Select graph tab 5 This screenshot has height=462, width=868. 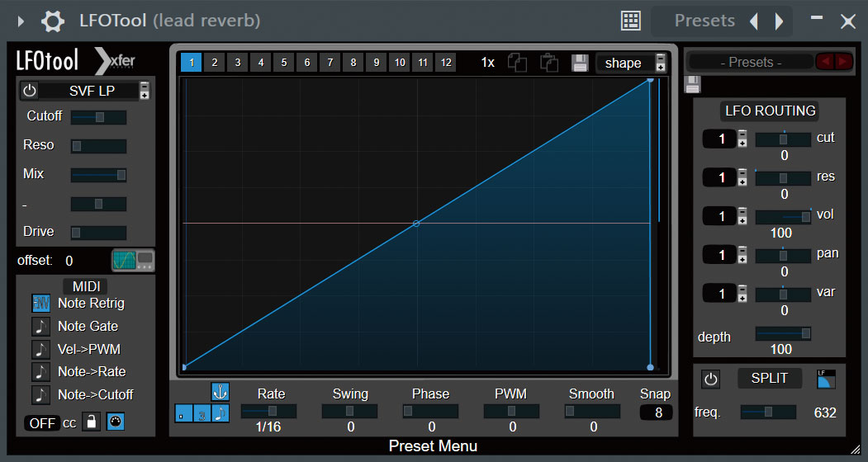point(284,63)
